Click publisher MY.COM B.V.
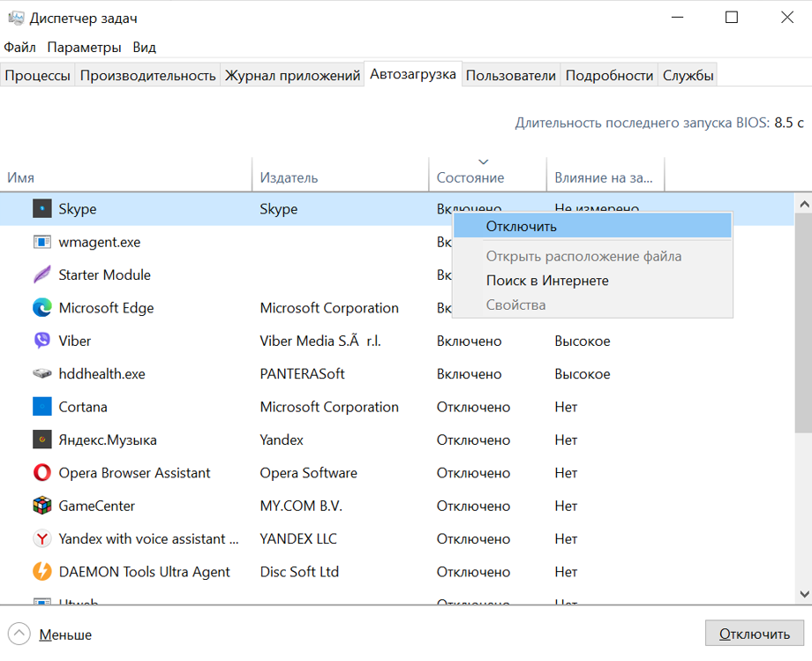This screenshot has height=661, width=812. 301,506
